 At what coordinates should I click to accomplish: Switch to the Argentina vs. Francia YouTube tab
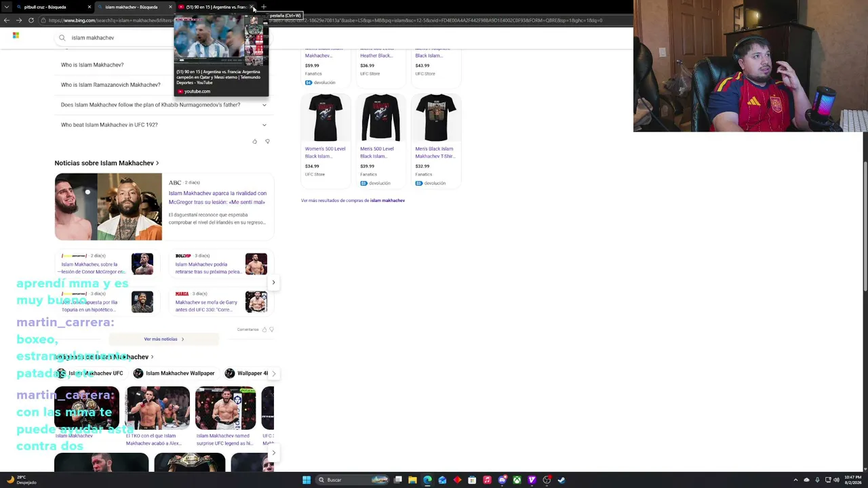tap(212, 7)
